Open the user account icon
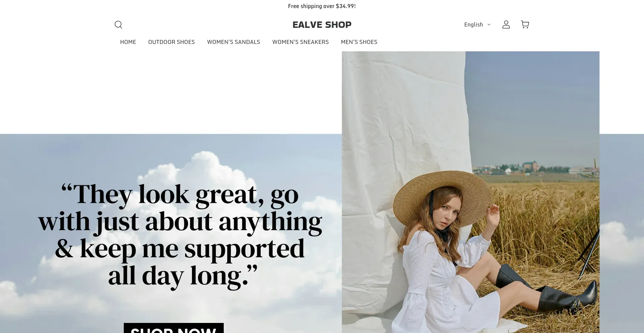Image resolution: width=644 pixels, height=333 pixels. click(506, 24)
